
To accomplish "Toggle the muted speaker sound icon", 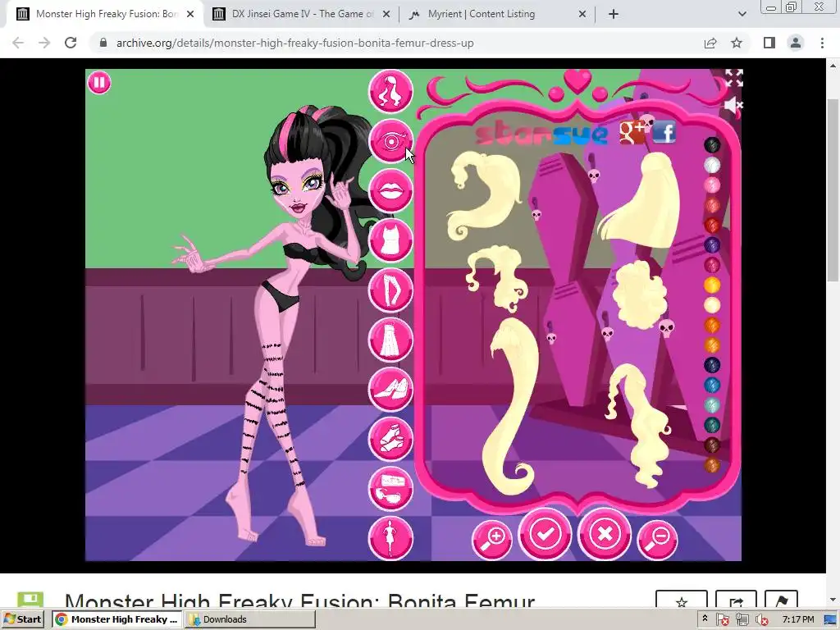I will 733,106.
